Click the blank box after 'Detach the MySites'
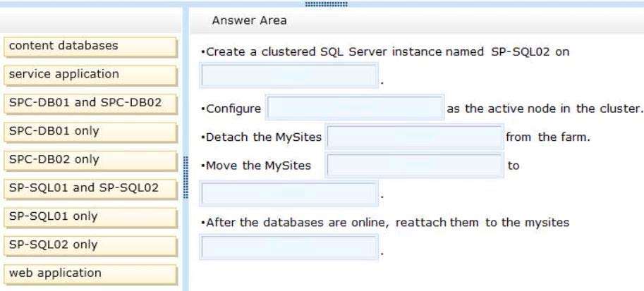 (415, 137)
